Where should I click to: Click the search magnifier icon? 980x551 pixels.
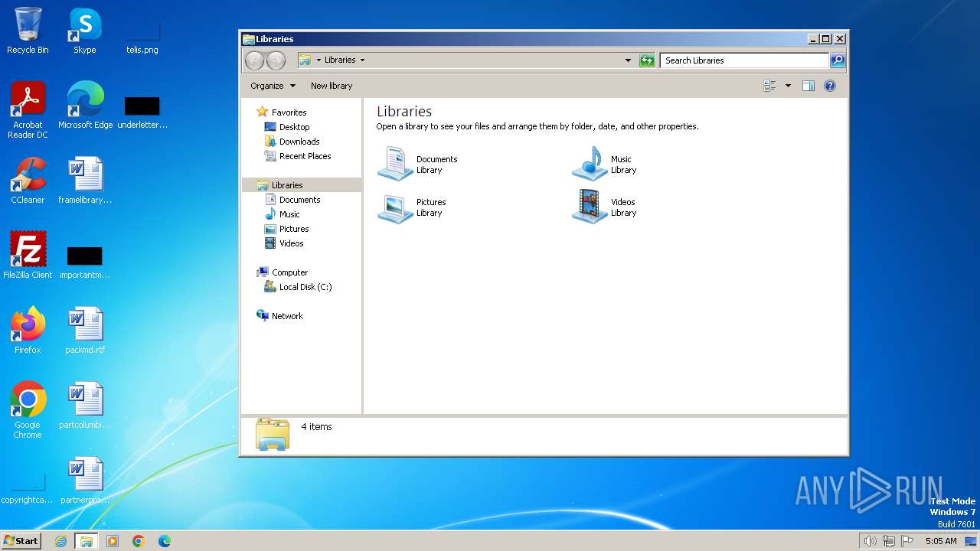[838, 60]
